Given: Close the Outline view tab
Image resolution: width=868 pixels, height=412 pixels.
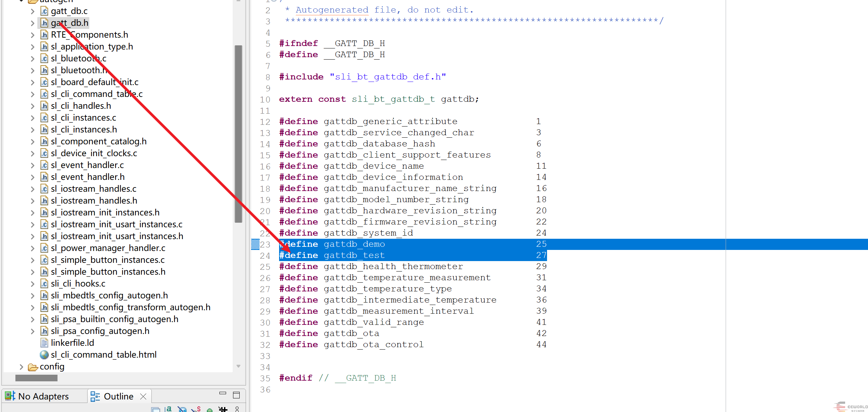Looking at the screenshot, I should pyautogui.click(x=143, y=396).
